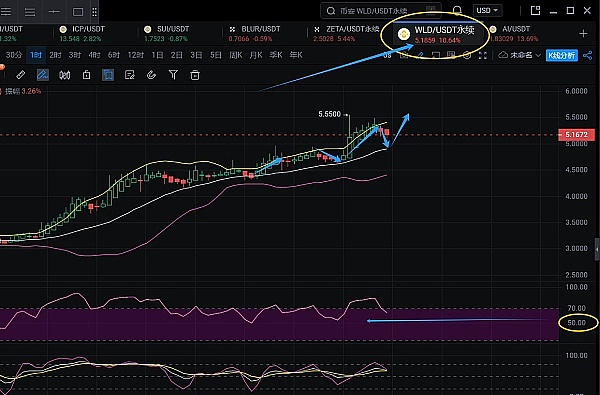Enter fullscreen chart mode icon
The width and height of the screenshot is (600, 395).
483,55
